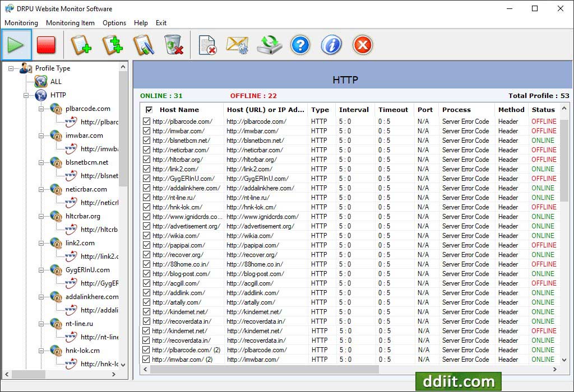Image resolution: width=574 pixels, height=392 pixels.
Task: Stop monitoring using the red stop icon
Action: [47, 45]
